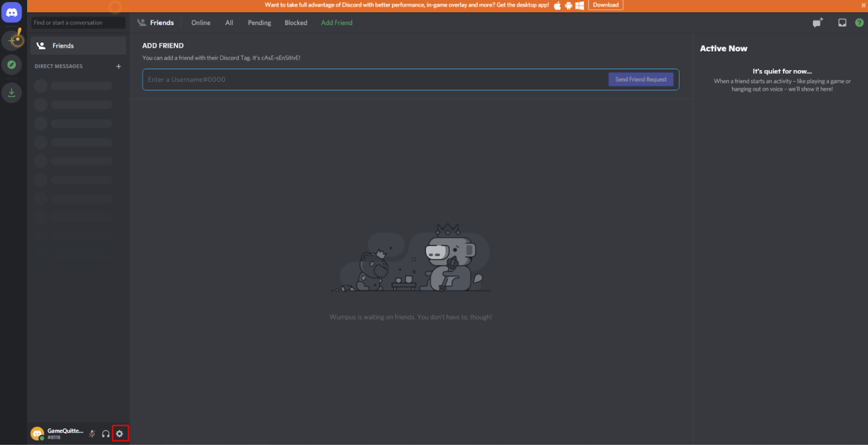Open the New Group DM icon
Screen dimensions: 868x445
tap(818, 23)
